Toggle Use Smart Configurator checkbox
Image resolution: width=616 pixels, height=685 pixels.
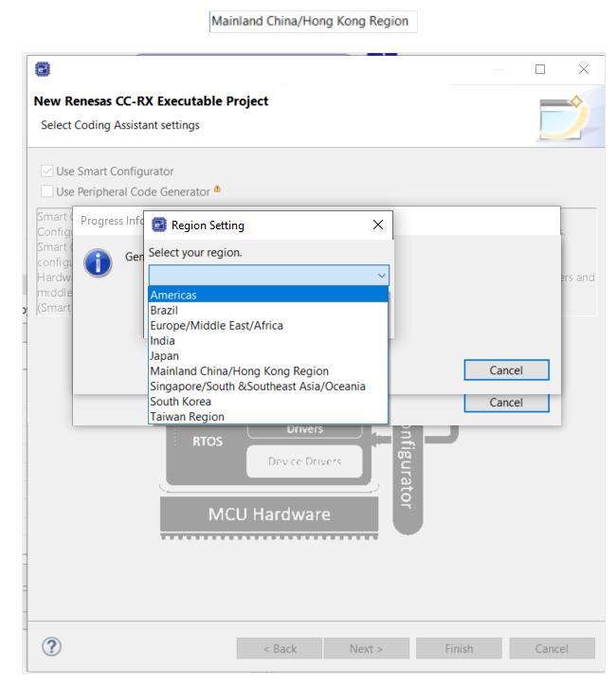coord(46,171)
